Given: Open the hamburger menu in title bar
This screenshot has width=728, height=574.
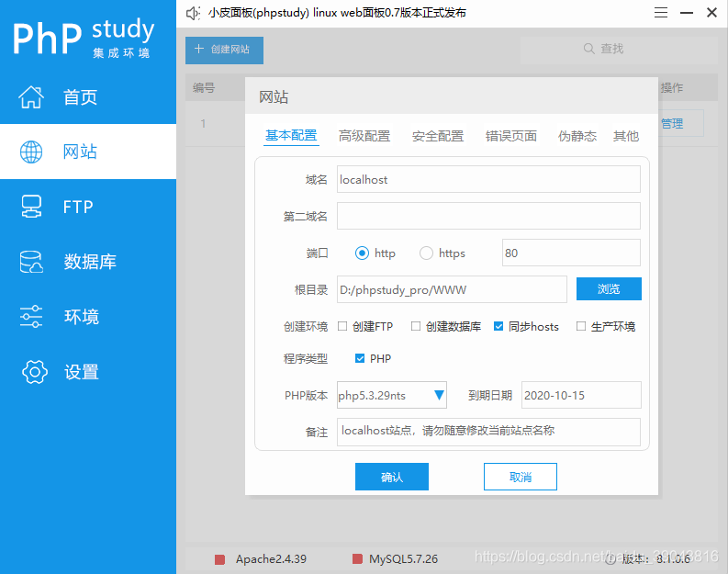Looking at the screenshot, I should (x=661, y=13).
